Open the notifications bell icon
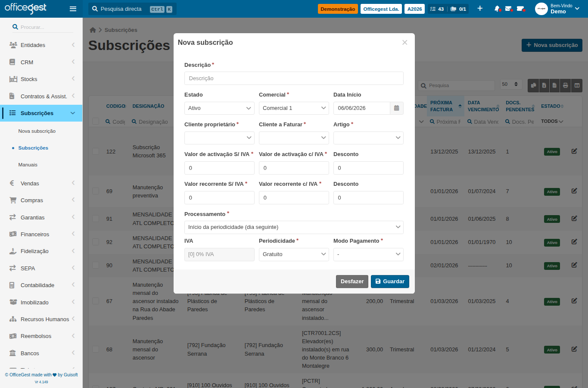588x388 pixels. pos(497,9)
